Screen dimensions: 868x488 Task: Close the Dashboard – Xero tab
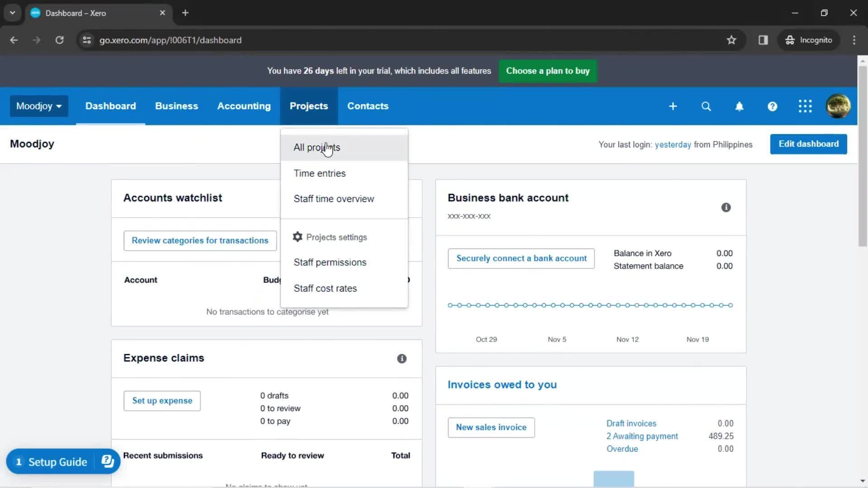point(162,13)
